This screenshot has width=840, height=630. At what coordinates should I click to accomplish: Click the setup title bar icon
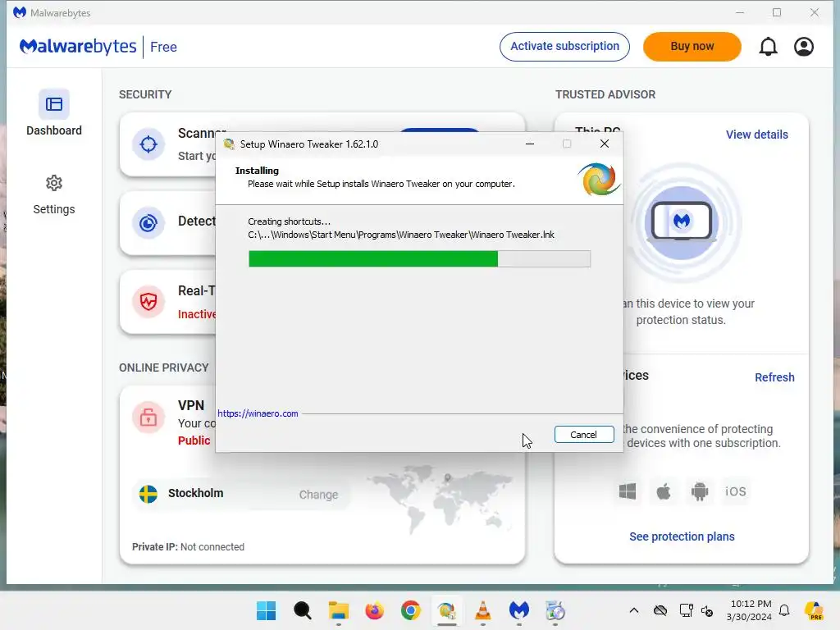(x=230, y=144)
